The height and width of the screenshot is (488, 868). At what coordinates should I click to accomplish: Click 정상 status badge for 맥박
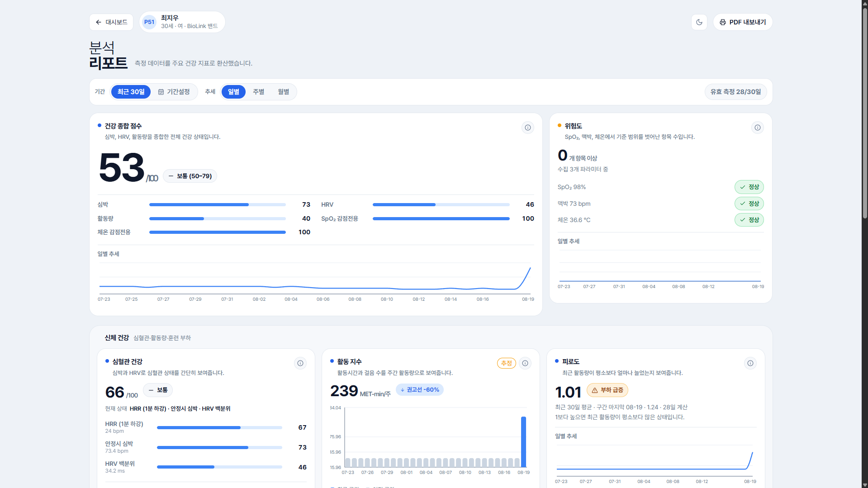(x=749, y=204)
